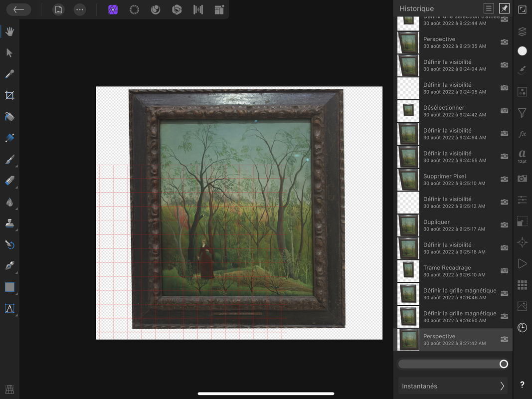This screenshot has width=532, height=399.
Task: Switch to the Liquify persona icon
Action: tap(156, 9)
